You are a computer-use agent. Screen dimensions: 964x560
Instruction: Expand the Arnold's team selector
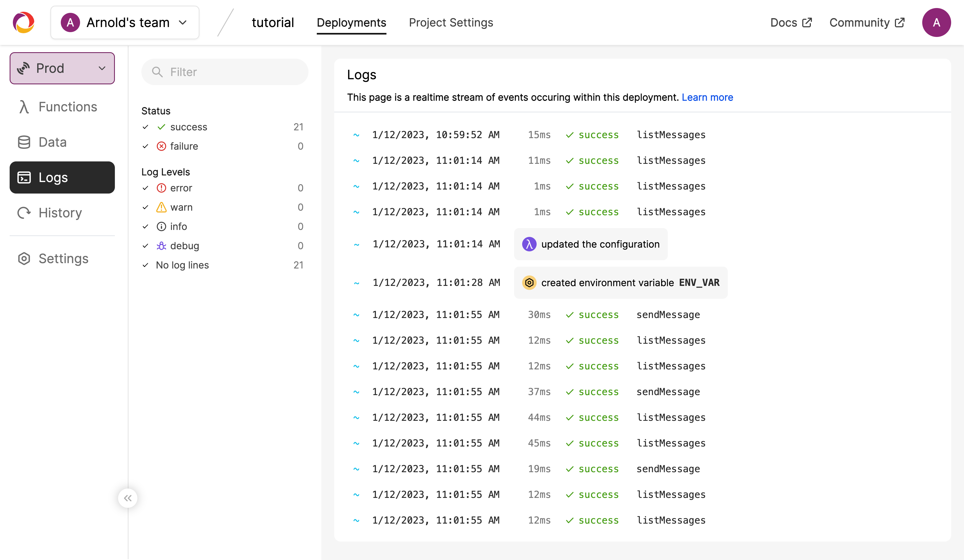click(x=125, y=22)
